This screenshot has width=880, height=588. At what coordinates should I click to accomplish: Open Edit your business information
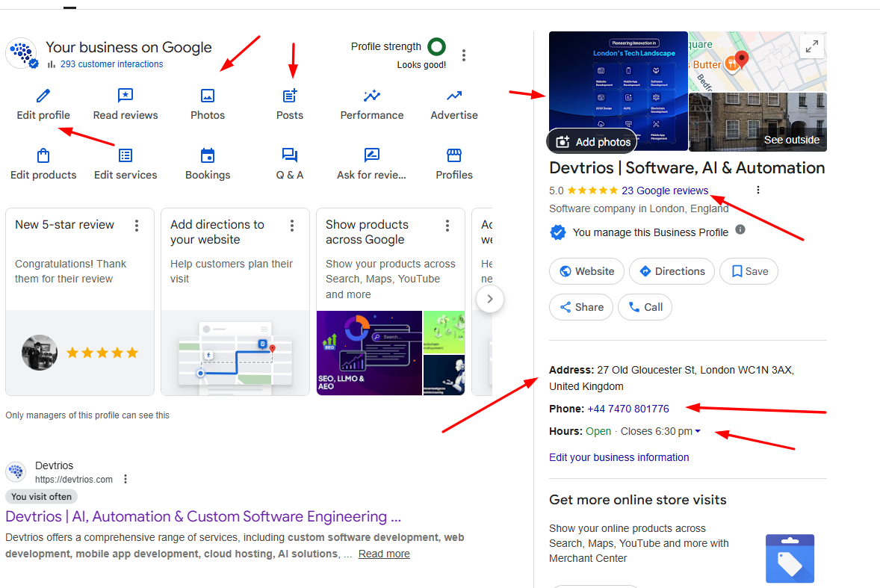click(618, 457)
